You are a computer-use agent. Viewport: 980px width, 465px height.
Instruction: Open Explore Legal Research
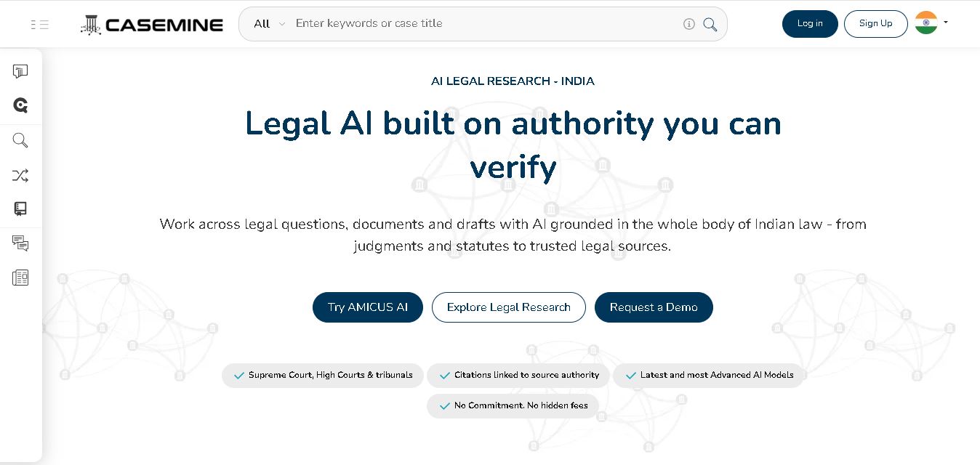click(509, 307)
